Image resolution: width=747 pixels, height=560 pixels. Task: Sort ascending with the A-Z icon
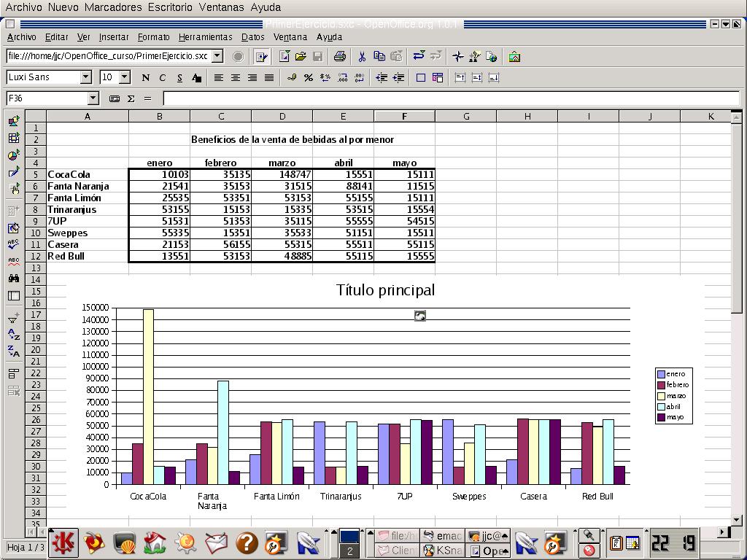tap(14, 335)
